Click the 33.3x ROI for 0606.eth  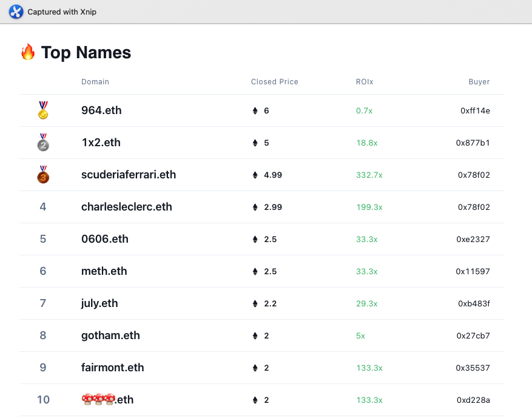click(367, 239)
